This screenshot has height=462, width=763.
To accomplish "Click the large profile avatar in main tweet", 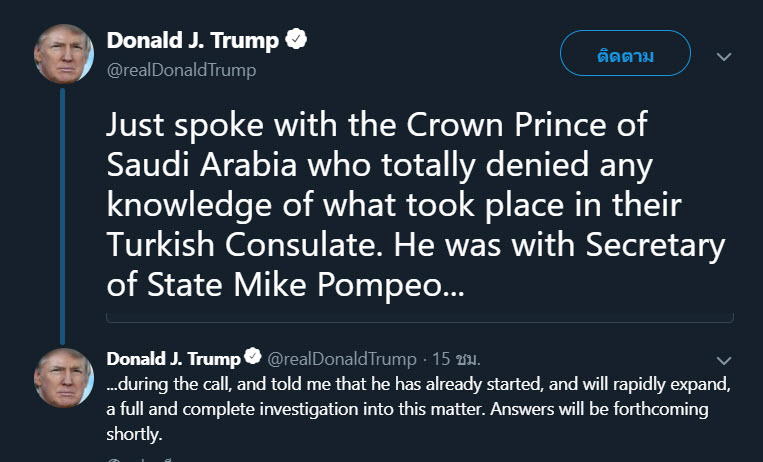I will tap(65, 52).
